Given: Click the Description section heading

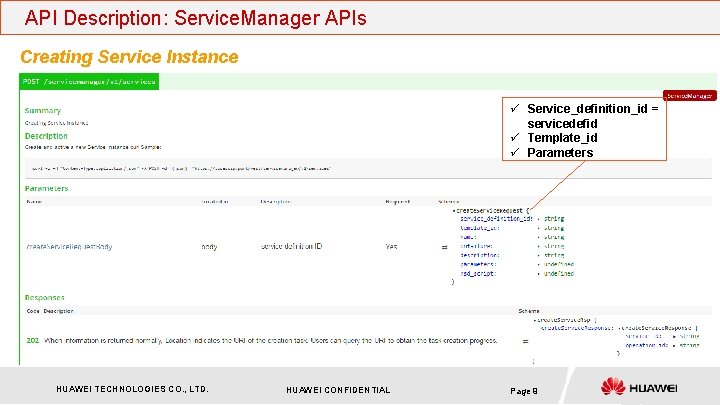Looking at the screenshot, I should click(x=46, y=136).
